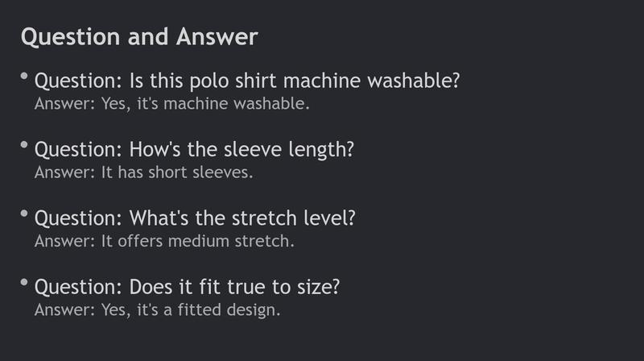Click the word 'fitted' in the last answer

coord(200,310)
